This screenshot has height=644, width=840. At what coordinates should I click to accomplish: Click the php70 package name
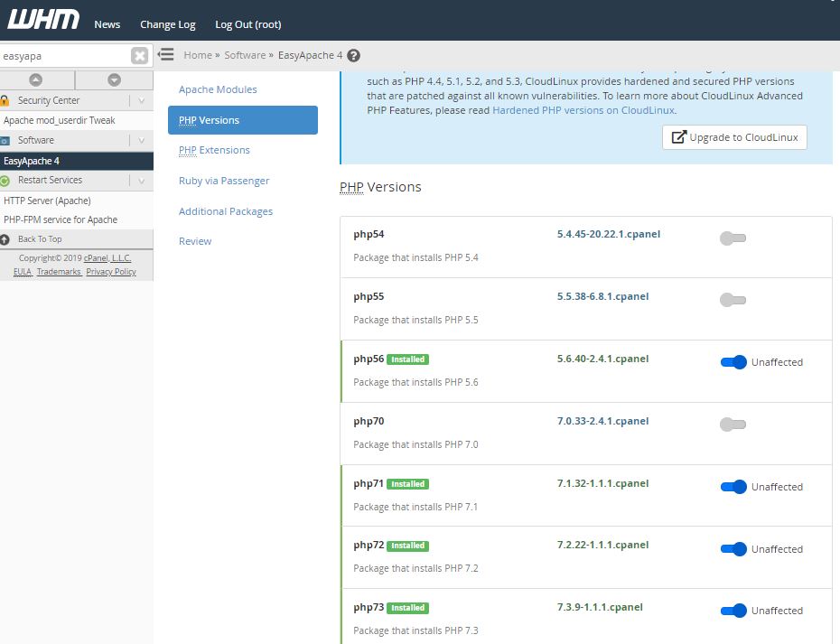click(x=369, y=421)
